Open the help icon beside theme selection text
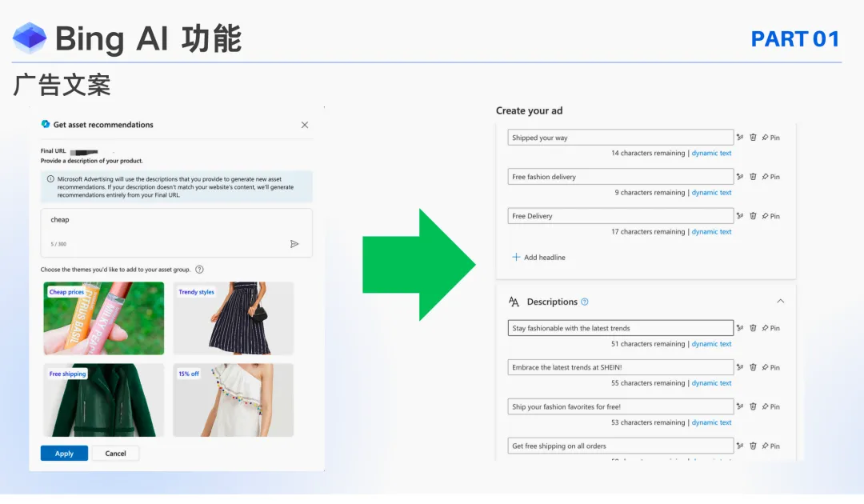Screen dimensions: 864x504 coord(199,270)
